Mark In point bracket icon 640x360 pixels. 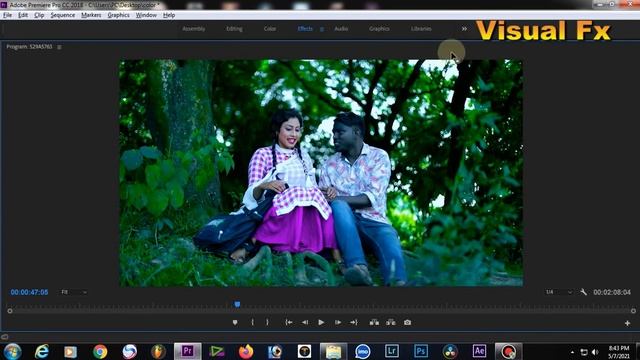[253, 322]
